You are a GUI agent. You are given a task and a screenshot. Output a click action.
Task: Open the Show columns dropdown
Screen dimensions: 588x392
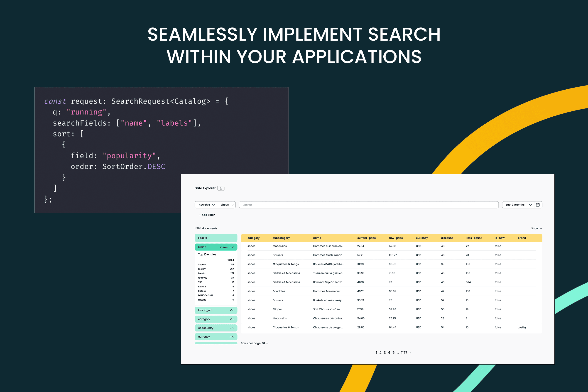(x=536, y=228)
